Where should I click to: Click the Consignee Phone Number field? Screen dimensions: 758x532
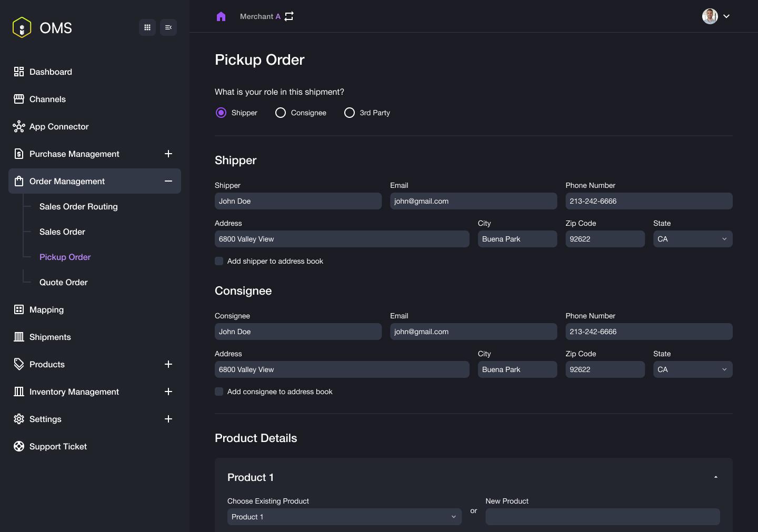click(x=649, y=332)
